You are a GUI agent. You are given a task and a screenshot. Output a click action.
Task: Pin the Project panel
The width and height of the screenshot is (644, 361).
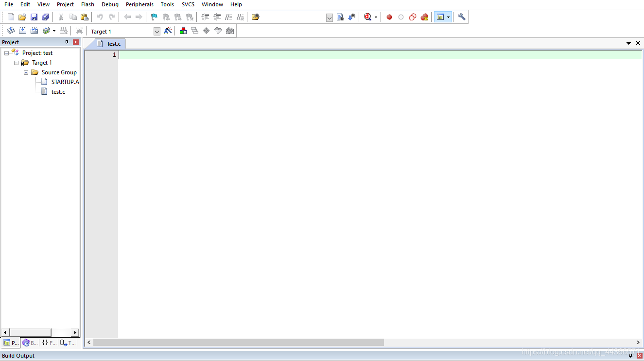67,42
